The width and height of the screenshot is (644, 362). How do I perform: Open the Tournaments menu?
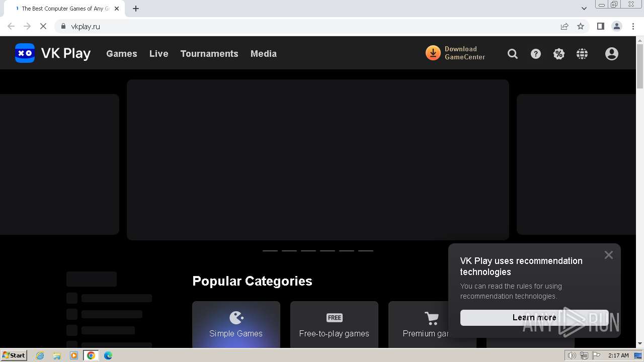click(209, 53)
